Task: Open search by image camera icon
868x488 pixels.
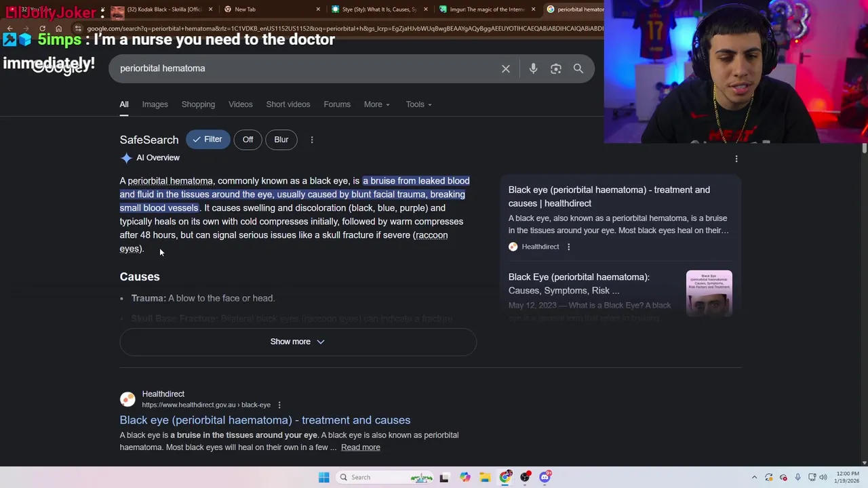Action: click(x=556, y=68)
